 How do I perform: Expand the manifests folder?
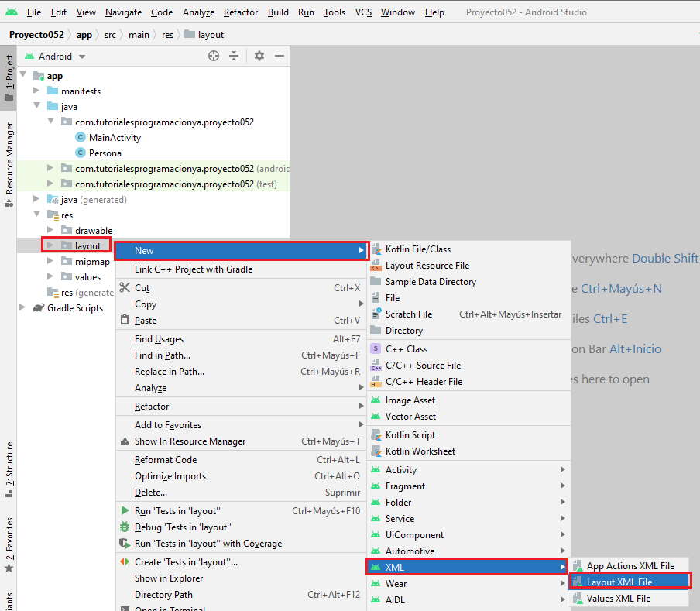[36, 91]
